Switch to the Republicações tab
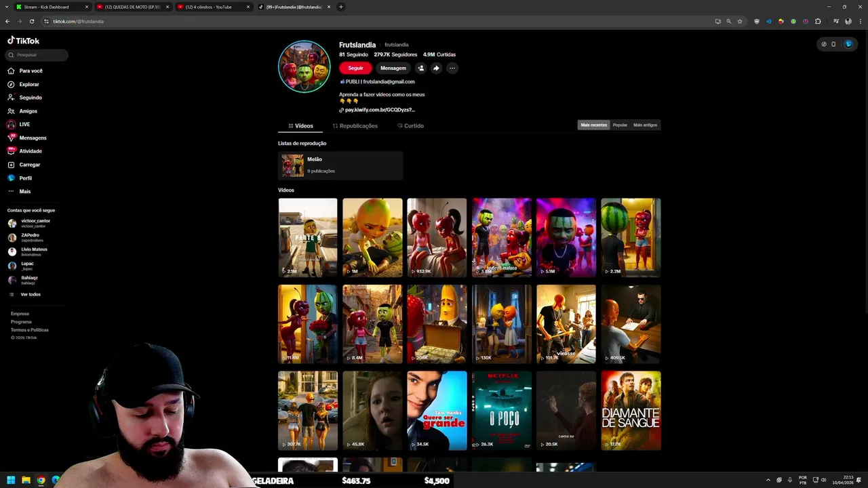 point(355,126)
